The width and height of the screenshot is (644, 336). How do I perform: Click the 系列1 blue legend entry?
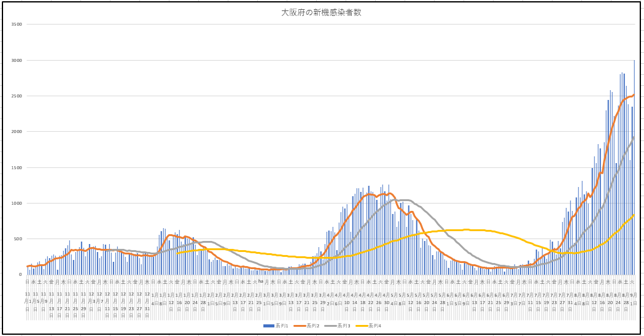tap(279, 326)
